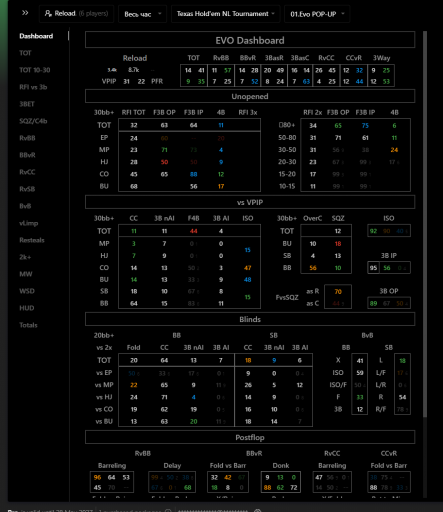The height and width of the screenshot is (512, 443).
Task: Click the BB row CC value 64 in vs VPIP
Action: [134, 303]
